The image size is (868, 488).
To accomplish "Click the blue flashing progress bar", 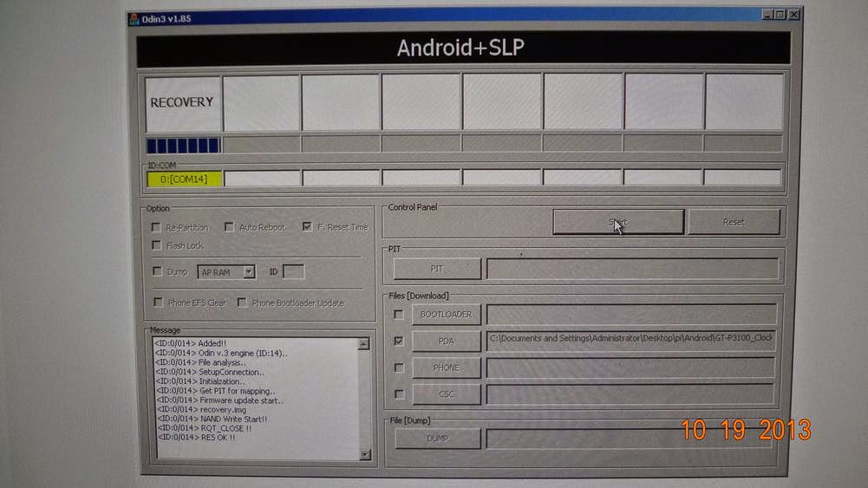I will point(183,146).
